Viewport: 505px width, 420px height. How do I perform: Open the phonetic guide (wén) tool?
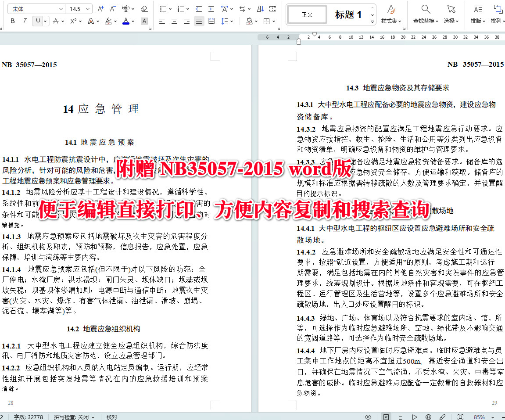[x=126, y=9]
